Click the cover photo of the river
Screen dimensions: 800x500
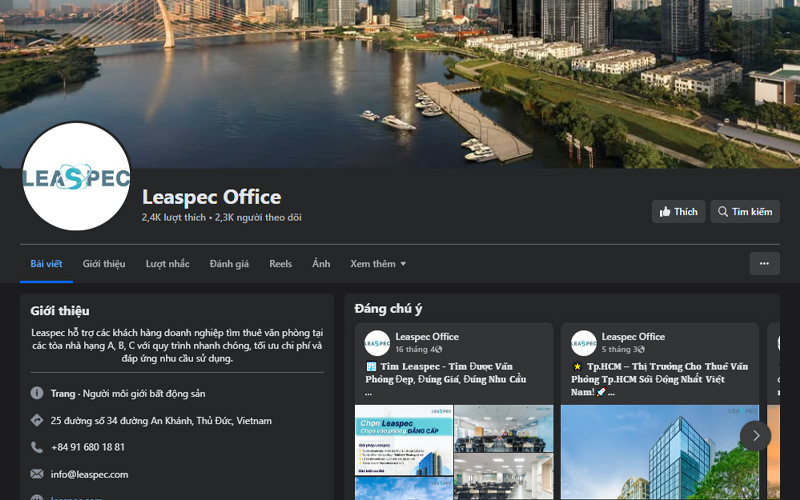(x=400, y=84)
